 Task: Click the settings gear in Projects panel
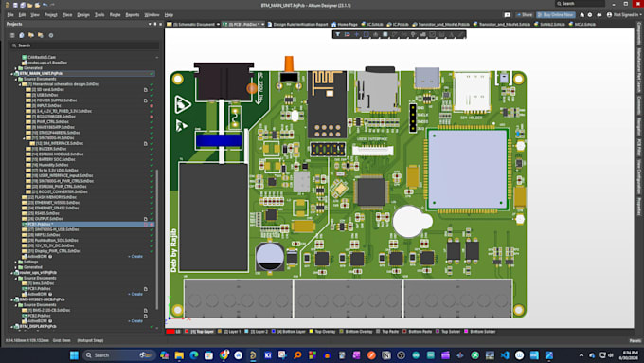coord(51,35)
